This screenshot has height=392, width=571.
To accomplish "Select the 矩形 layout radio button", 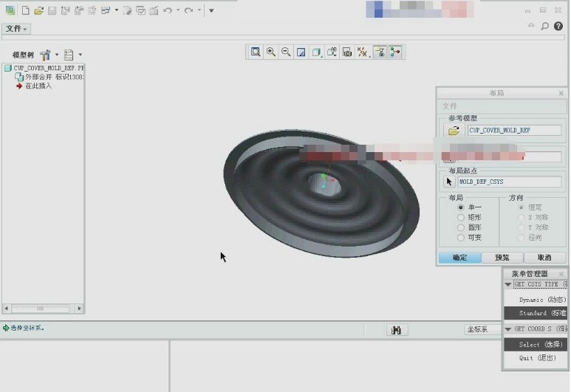I will pos(461,217).
